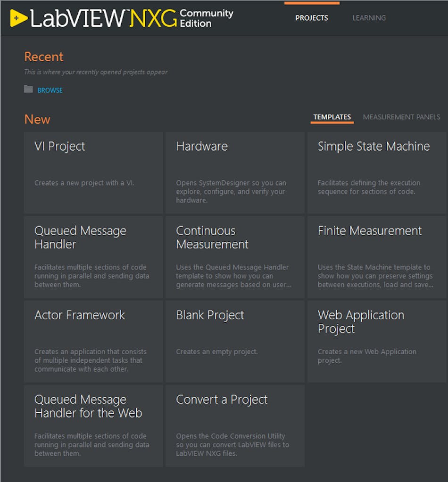Click the New section heading
This screenshot has height=482, width=448.
37,119
